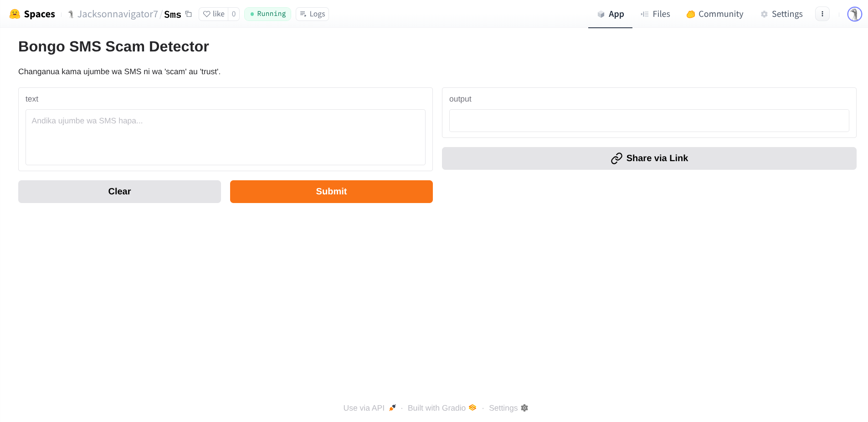Click Share via Link button
The width and height of the screenshot is (868, 422).
point(649,158)
